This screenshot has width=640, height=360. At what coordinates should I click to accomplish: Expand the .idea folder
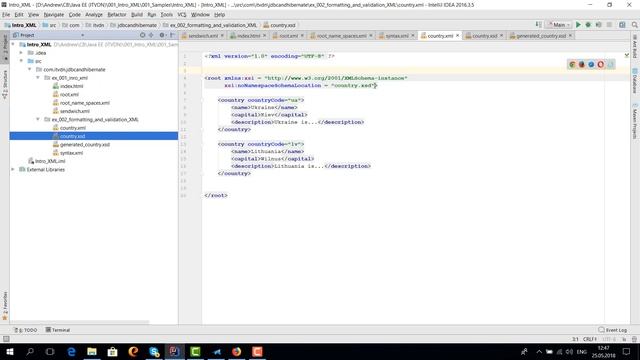click(21, 53)
